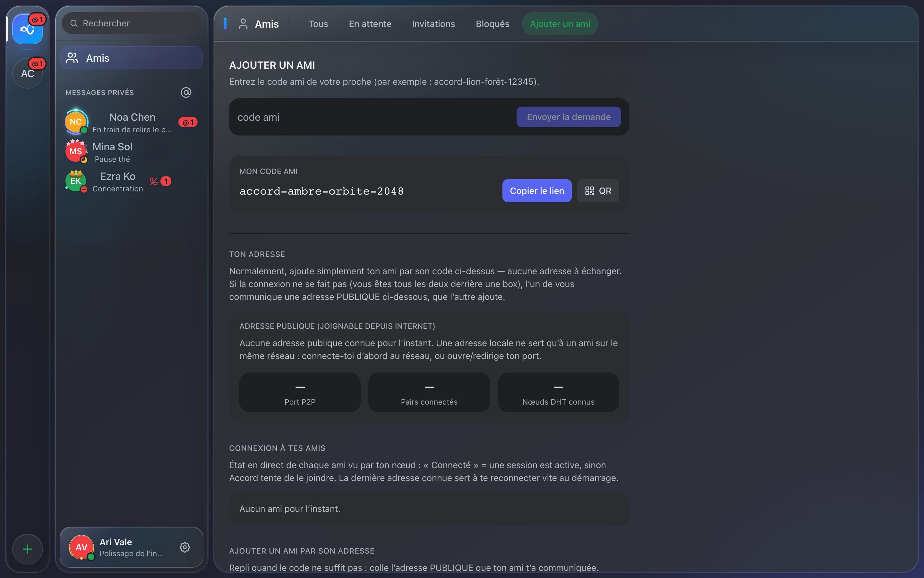Click Noa Chen's NC avatar
Viewport: 924px width, 578px height.
click(76, 122)
